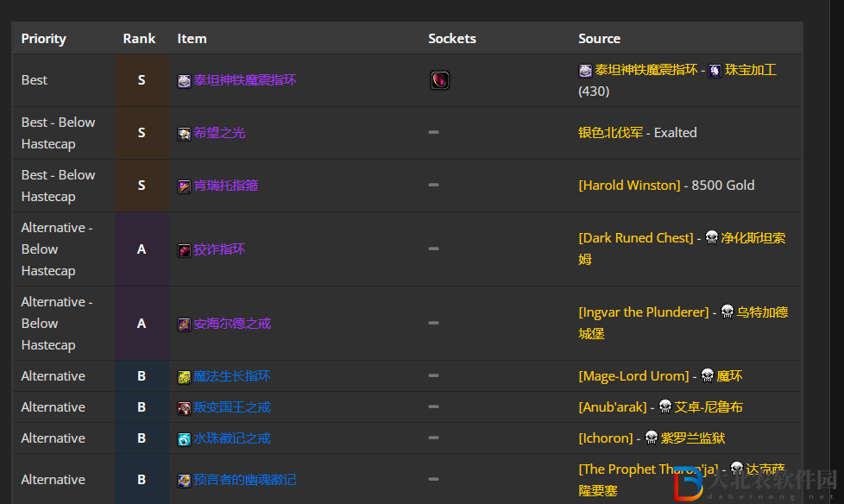Open the [Harold Winston] vendor link
The image size is (844, 504).
coord(629,186)
